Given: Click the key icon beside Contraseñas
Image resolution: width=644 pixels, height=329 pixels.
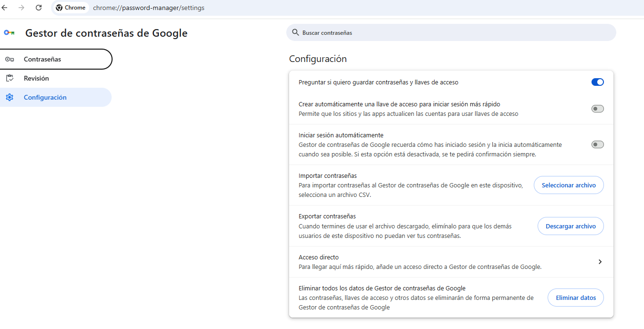Looking at the screenshot, I should pos(10,59).
